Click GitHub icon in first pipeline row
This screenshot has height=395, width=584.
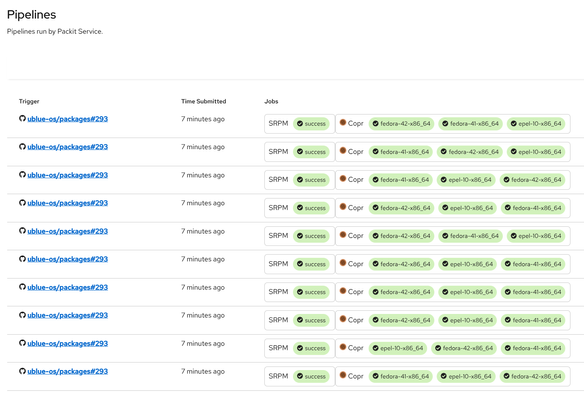[x=22, y=118]
